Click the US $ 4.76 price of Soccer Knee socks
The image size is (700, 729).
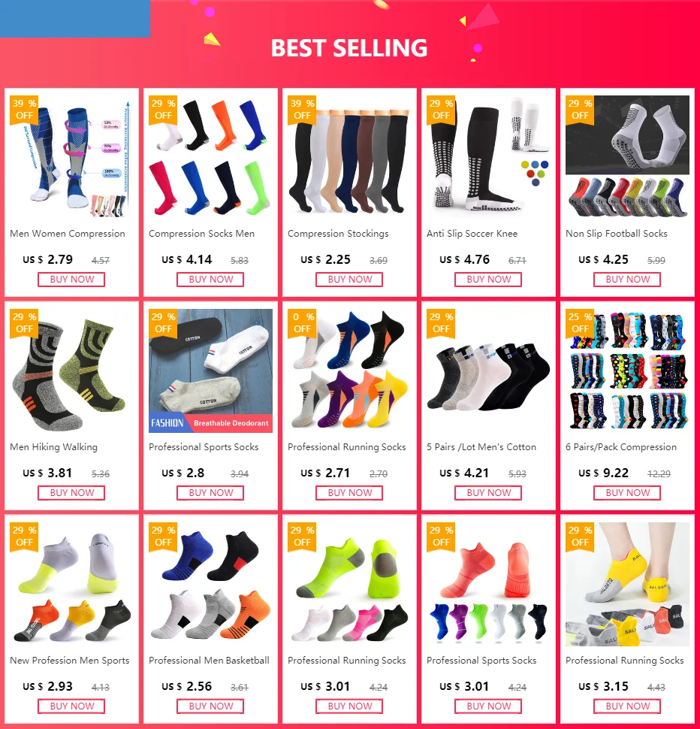click(x=464, y=259)
